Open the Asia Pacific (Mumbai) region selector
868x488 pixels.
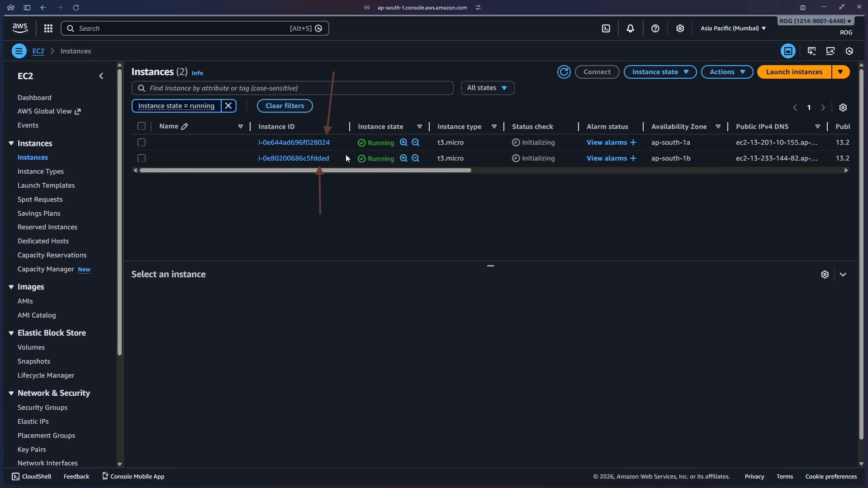tap(732, 28)
